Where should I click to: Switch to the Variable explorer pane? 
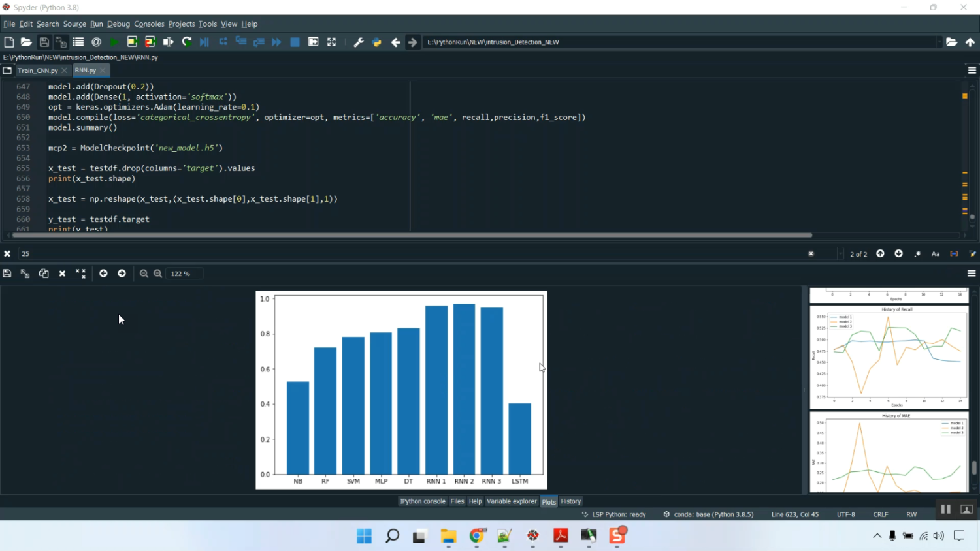point(512,501)
